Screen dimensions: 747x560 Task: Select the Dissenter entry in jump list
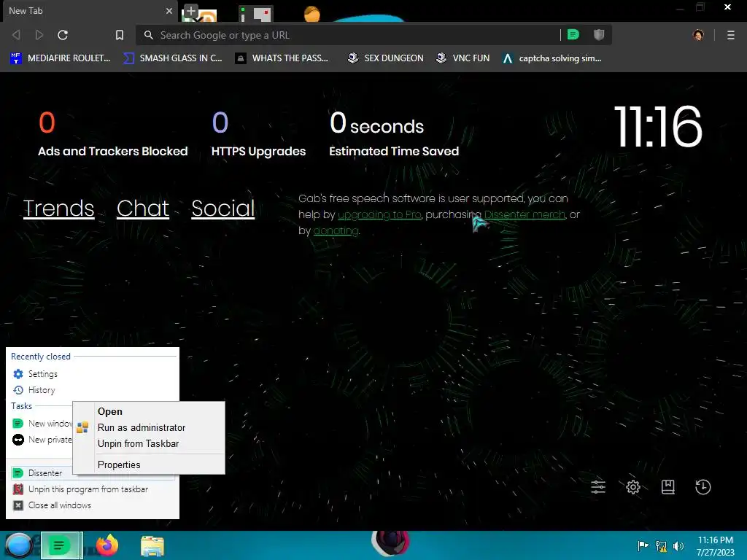tap(42, 472)
